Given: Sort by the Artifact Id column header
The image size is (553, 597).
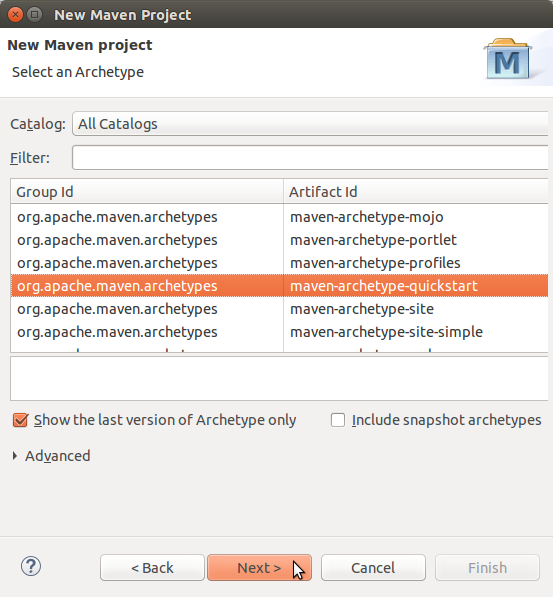Looking at the screenshot, I should coord(416,192).
